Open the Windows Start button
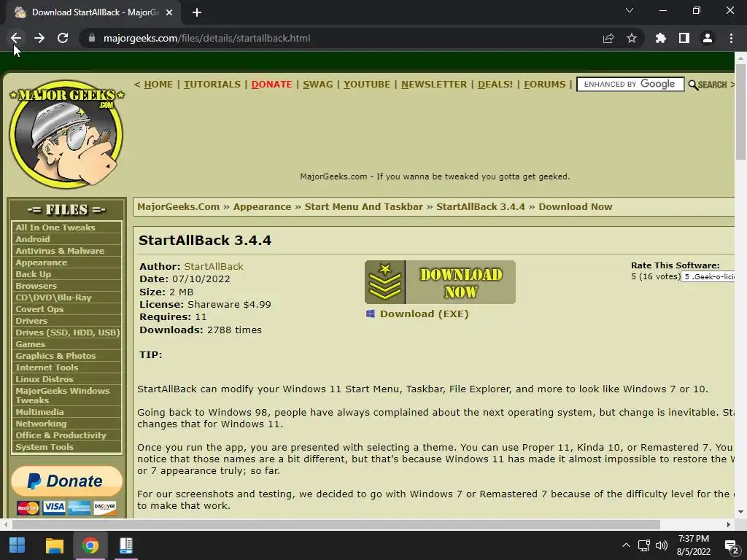This screenshot has width=747, height=560. [x=18, y=545]
